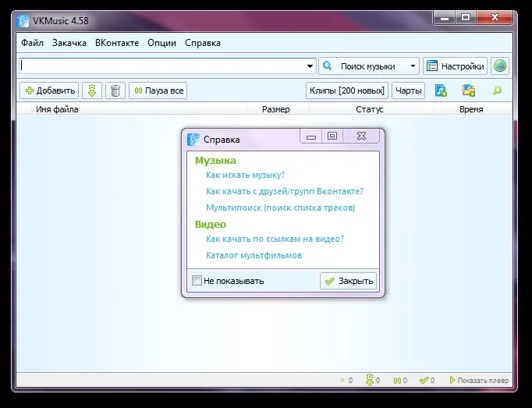Sort by Время column header
The width and height of the screenshot is (532, 408).
[471, 109]
